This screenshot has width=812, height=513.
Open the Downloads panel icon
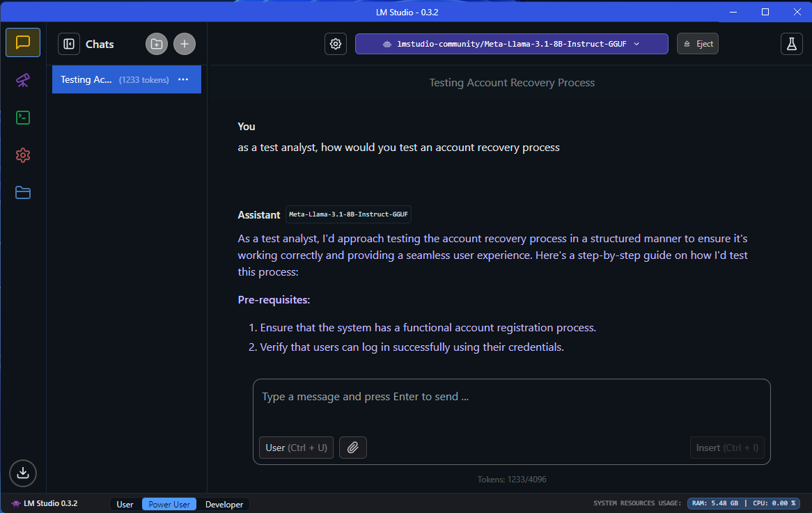[x=23, y=473]
